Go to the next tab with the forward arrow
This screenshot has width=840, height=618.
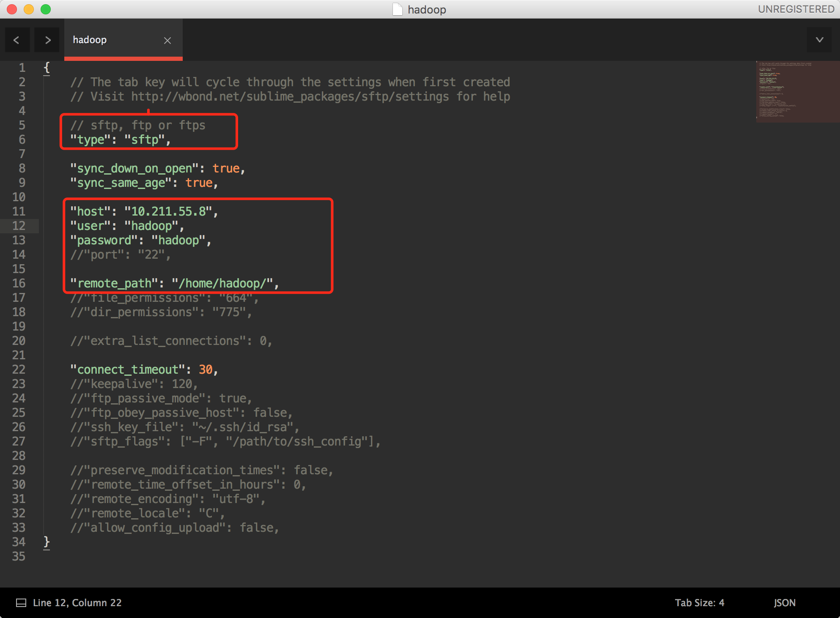[x=47, y=40]
